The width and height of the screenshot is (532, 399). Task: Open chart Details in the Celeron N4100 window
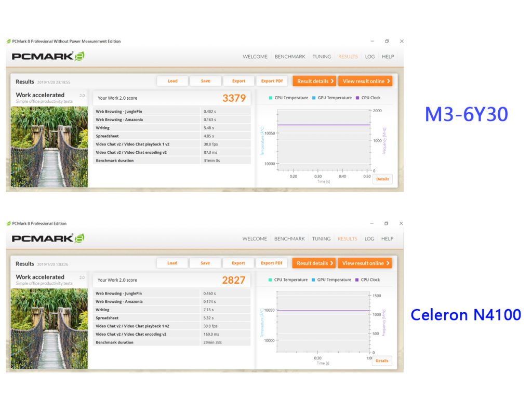pos(382,361)
